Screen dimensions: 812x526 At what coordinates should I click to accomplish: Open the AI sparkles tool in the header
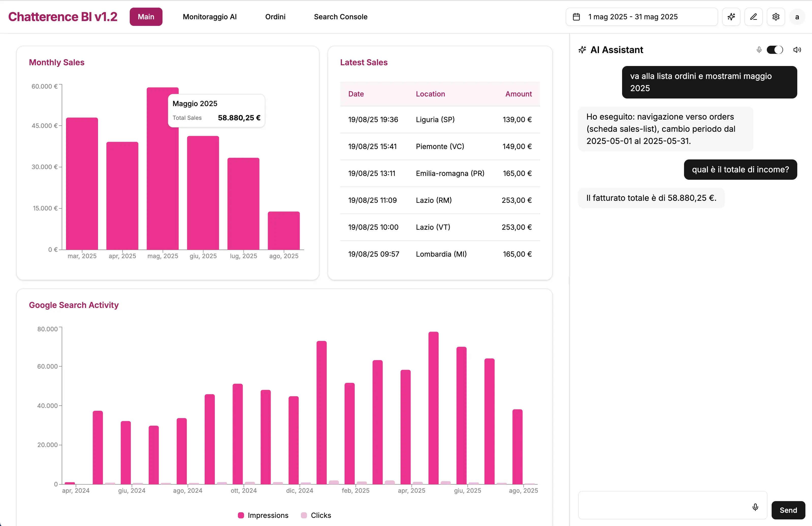731,16
